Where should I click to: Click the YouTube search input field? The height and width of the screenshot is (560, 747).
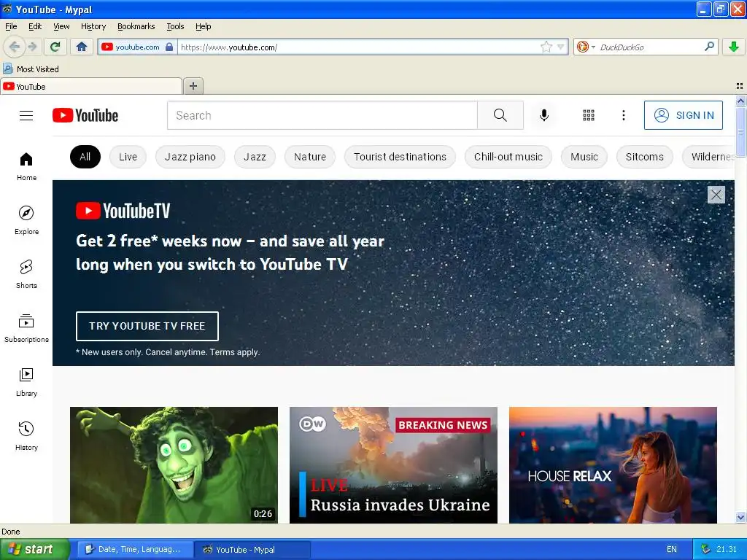[x=322, y=115]
